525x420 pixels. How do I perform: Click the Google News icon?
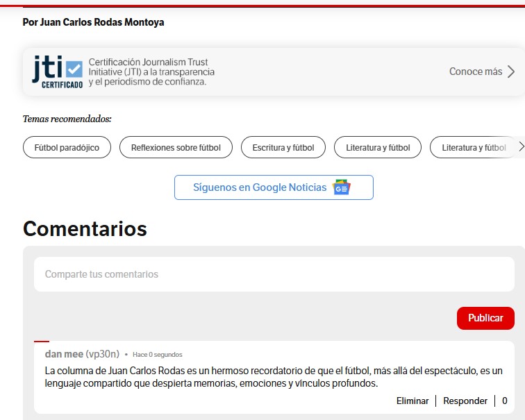pos(342,187)
